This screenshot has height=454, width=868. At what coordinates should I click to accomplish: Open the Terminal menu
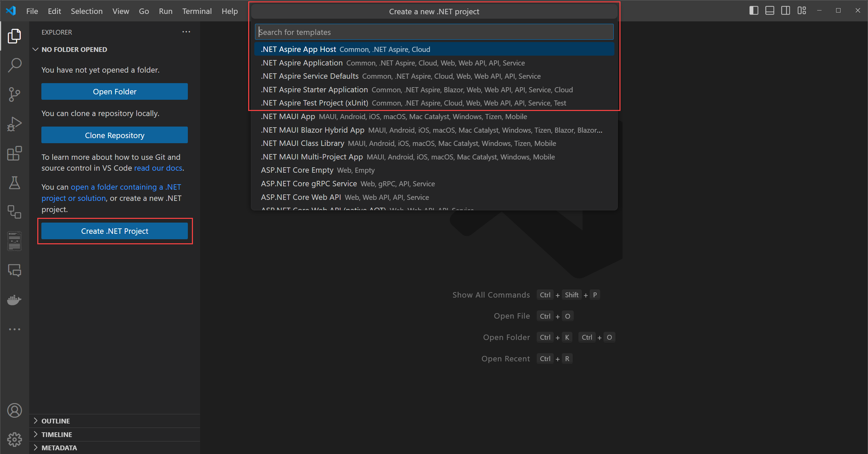pos(197,11)
